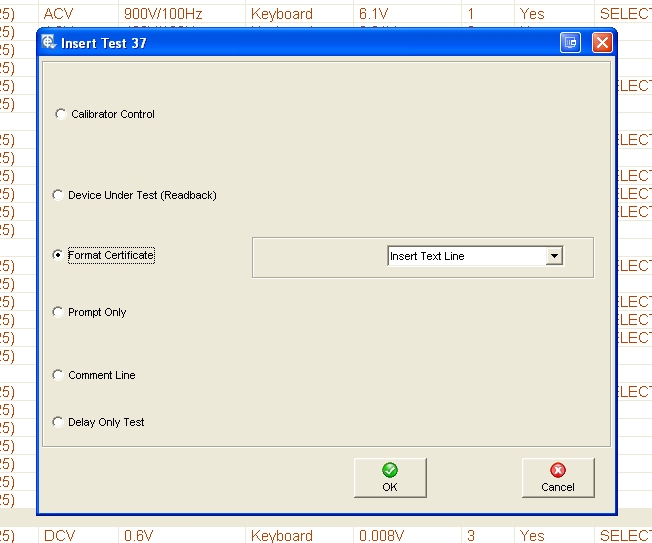Close the Insert Test 37 dialog
This screenshot has width=652, height=543.
(x=601, y=43)
